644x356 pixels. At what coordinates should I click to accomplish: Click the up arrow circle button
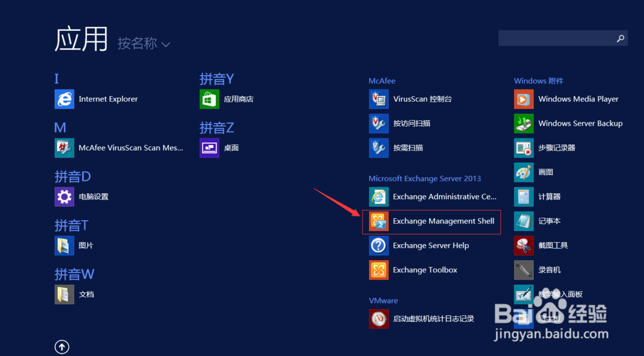62,347
